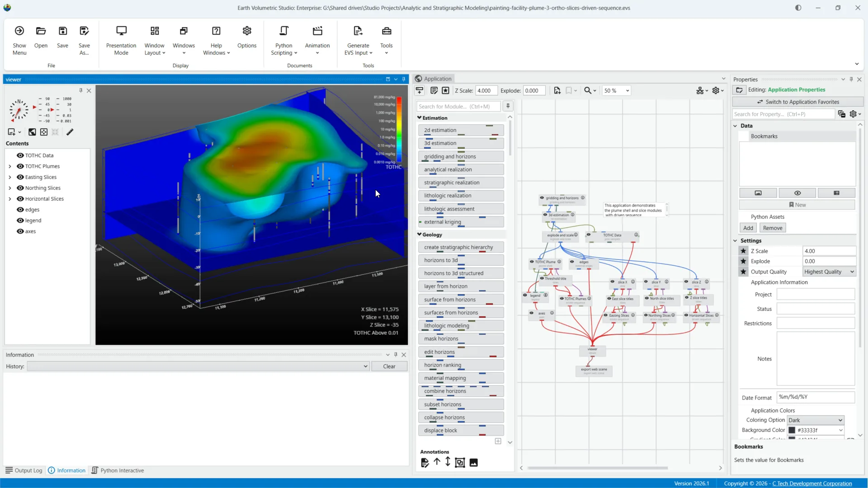The height and width of the screenshot is (488, 868).
Task: Click the Python Scripting icon
Action: [284, 31]
